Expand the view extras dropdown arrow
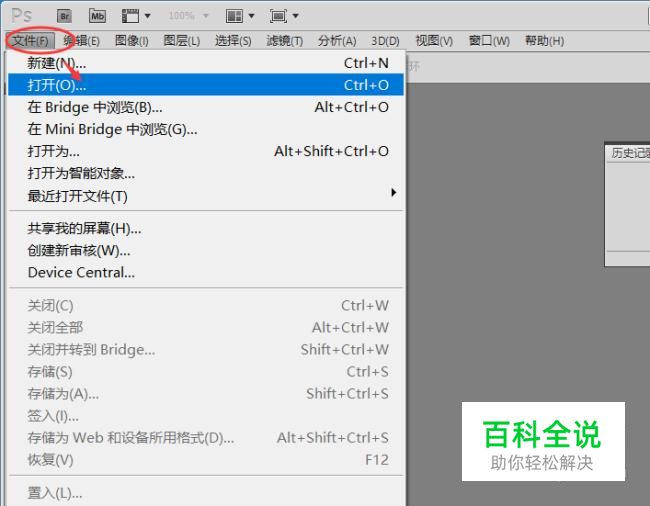Screen dimensions: 650x506 (148, 16)
